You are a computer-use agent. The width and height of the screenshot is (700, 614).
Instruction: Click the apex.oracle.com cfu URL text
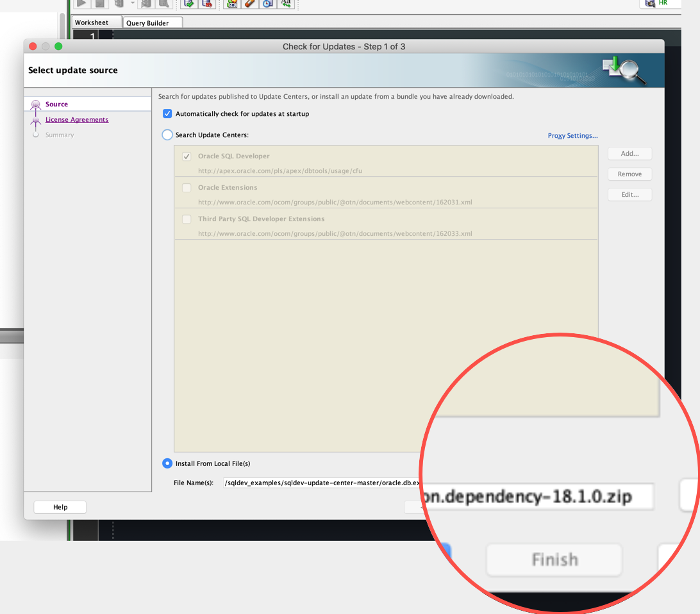tap(280, 171)
